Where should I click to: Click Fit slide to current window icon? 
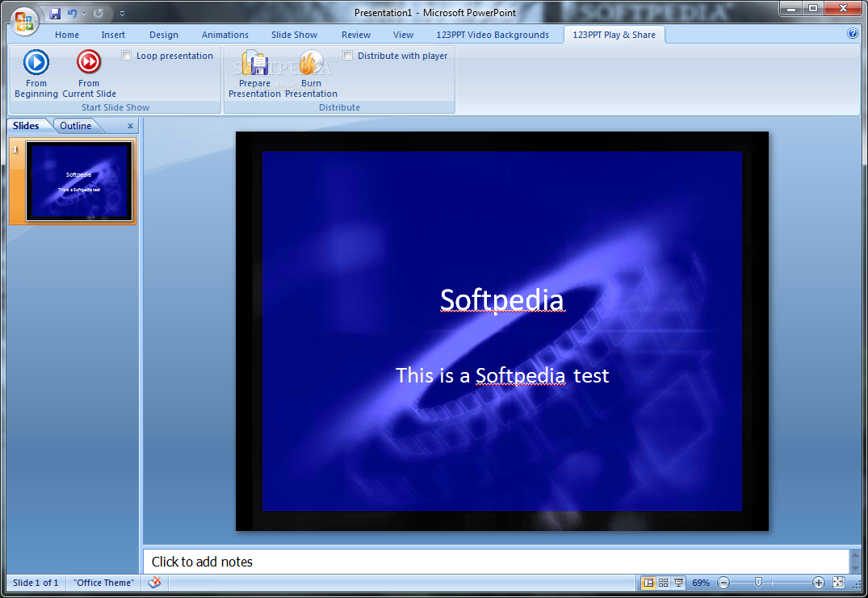click(839, 583)
